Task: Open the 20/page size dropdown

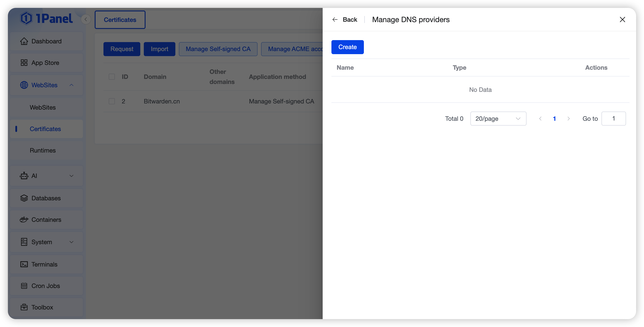Action: [498, 119]
